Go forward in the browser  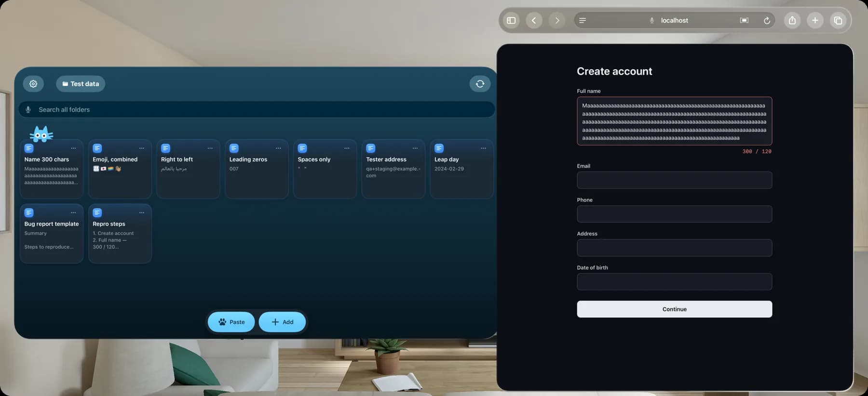(x=557, y=20)
